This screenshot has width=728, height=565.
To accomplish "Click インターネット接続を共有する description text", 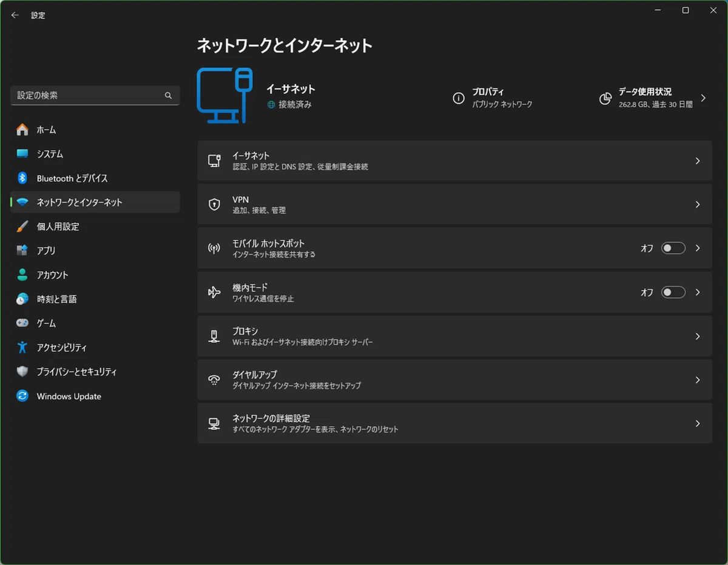I will 274,255.
